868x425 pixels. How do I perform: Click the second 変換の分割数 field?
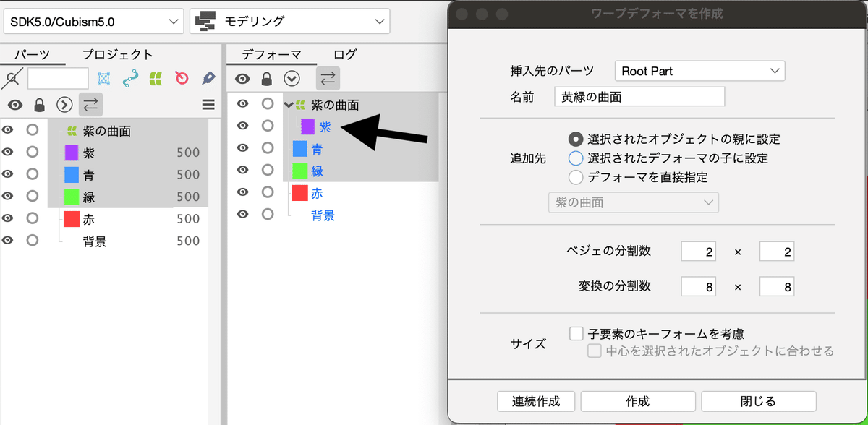777,286
